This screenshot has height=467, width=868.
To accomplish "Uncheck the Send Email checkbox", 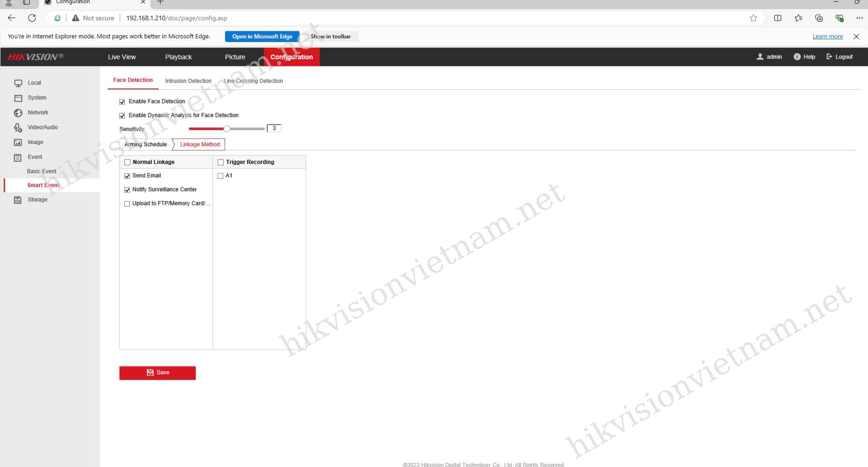I will coord(127,176).
